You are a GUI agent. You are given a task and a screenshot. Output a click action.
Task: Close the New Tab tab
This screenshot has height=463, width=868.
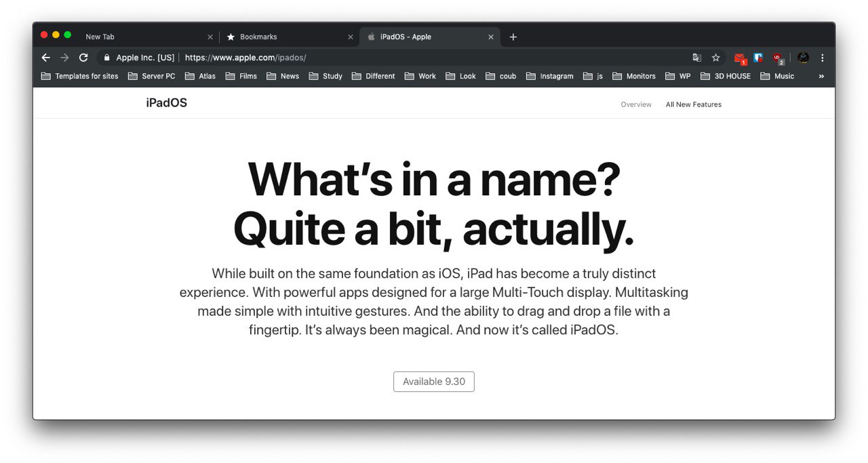point(210,37)
